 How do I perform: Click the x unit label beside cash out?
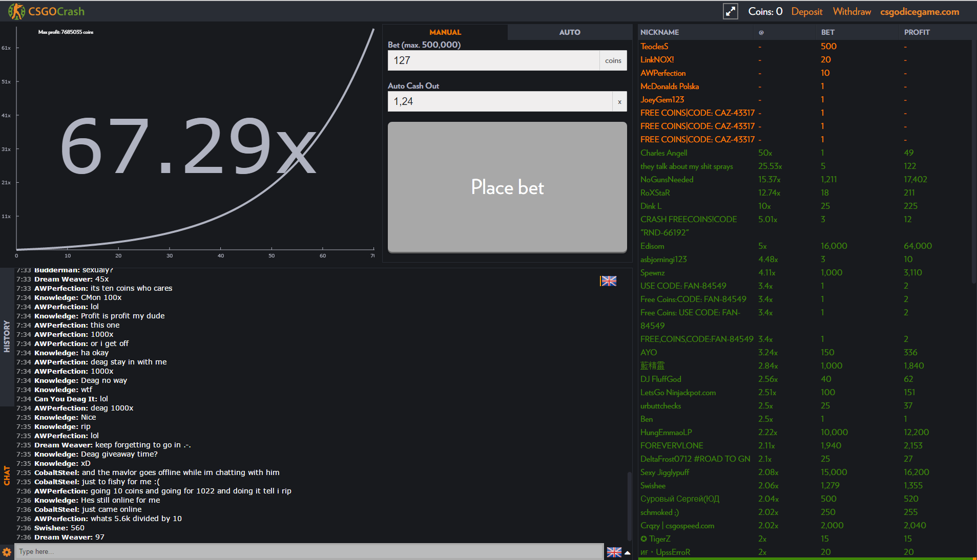(619, 101)
